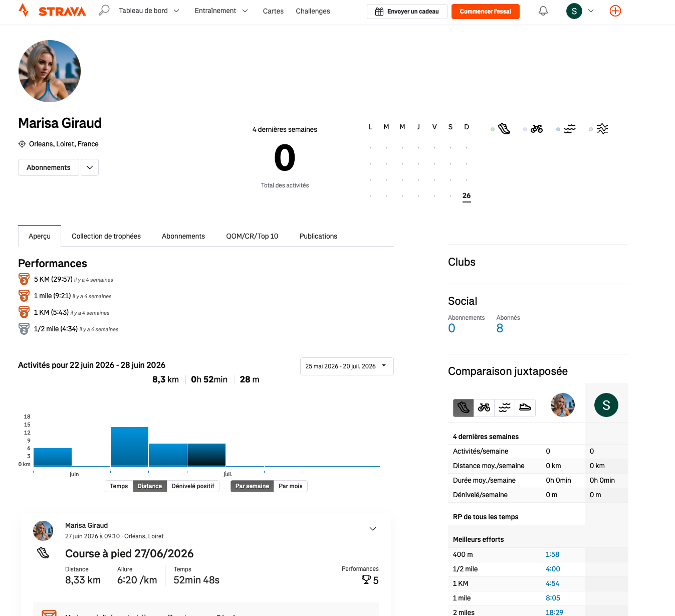Select the darkest selected-week bar in chart
Viewport: 675px width, 616px height.
tap(206, 455)
